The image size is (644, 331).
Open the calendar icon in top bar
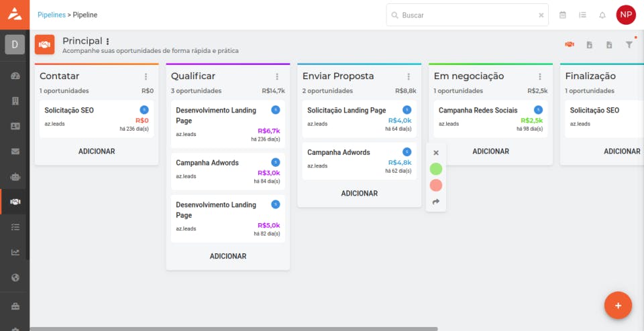click(x=563, y=15)
